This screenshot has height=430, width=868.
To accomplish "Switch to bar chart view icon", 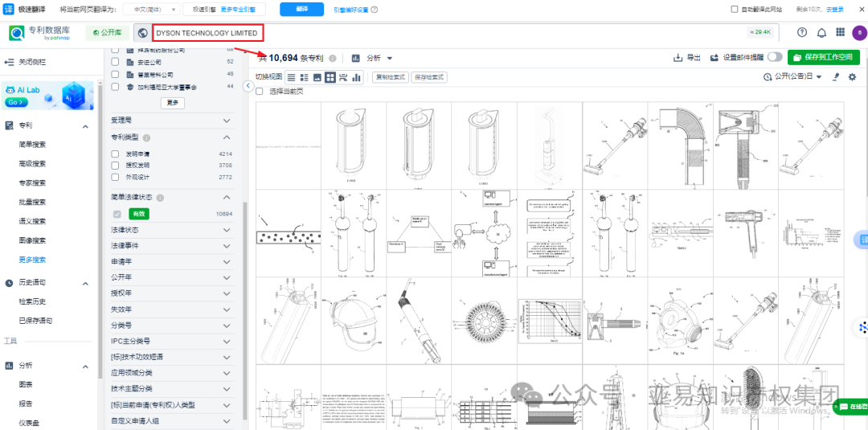I will [x=357, y=77].
